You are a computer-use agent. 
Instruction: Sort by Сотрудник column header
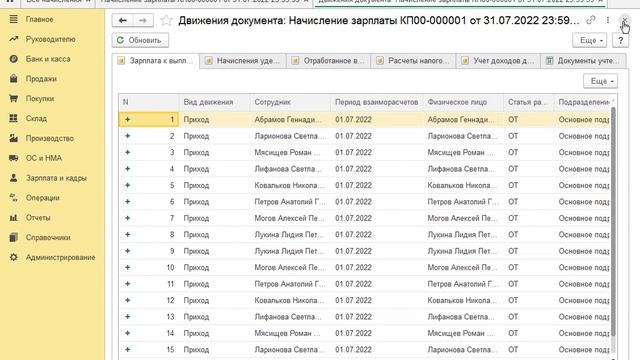(290, 102)
